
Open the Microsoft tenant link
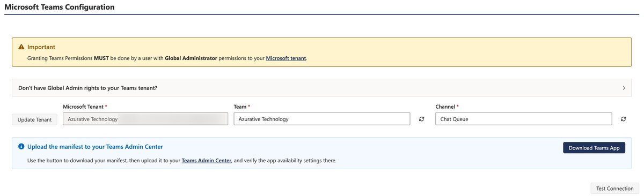pyautogui.click(x=286, y=58)
